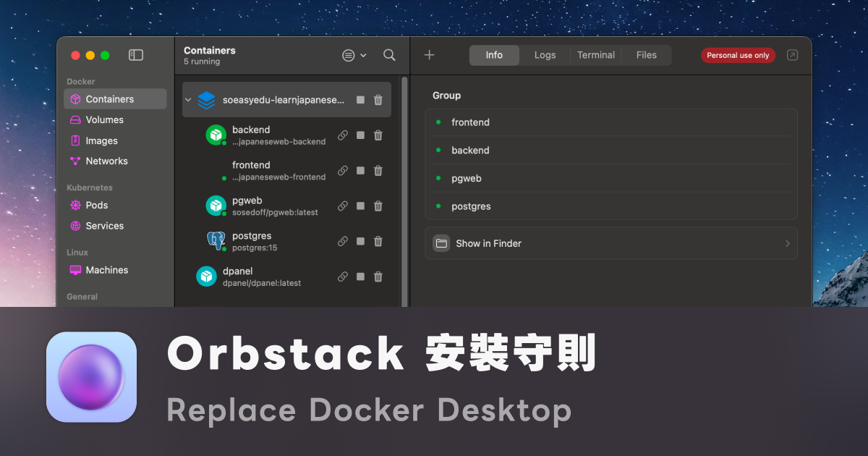Open Kubernetes Services section
This screenshot has height=456, width=868.
115,226
